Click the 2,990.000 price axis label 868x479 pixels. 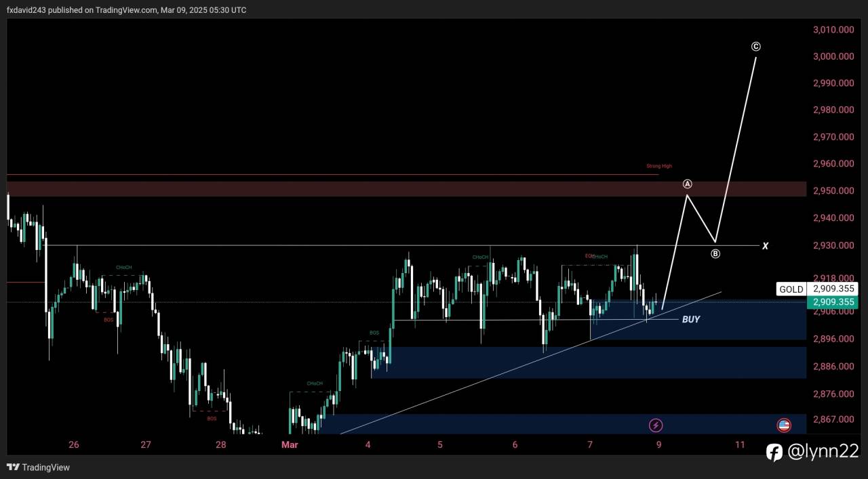click(833, 83)
